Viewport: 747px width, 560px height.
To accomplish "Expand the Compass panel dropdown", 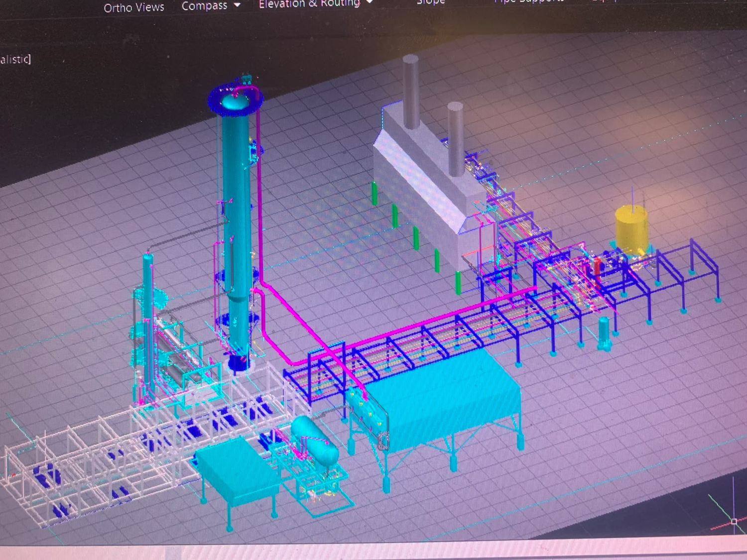I will [x=237, y=5].
